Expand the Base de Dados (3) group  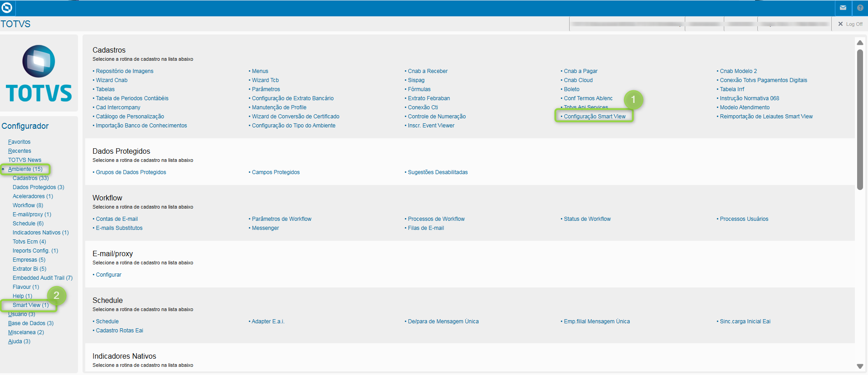pos(31,323)
